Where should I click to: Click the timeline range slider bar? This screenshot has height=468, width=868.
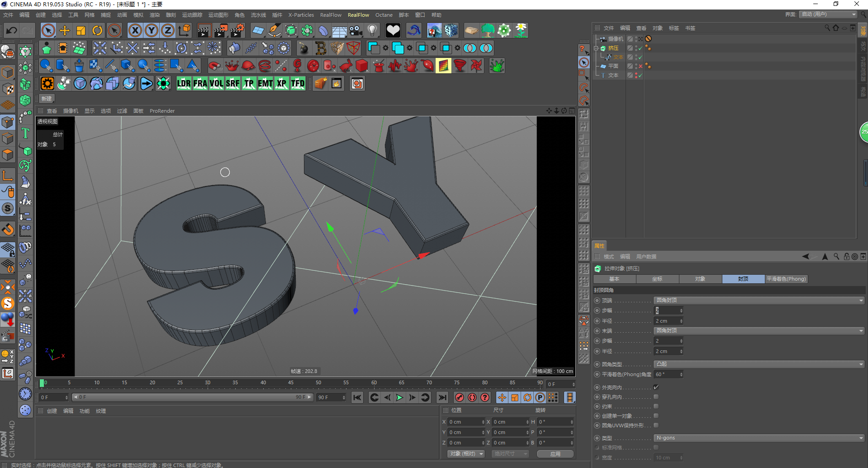pos(192,397)
